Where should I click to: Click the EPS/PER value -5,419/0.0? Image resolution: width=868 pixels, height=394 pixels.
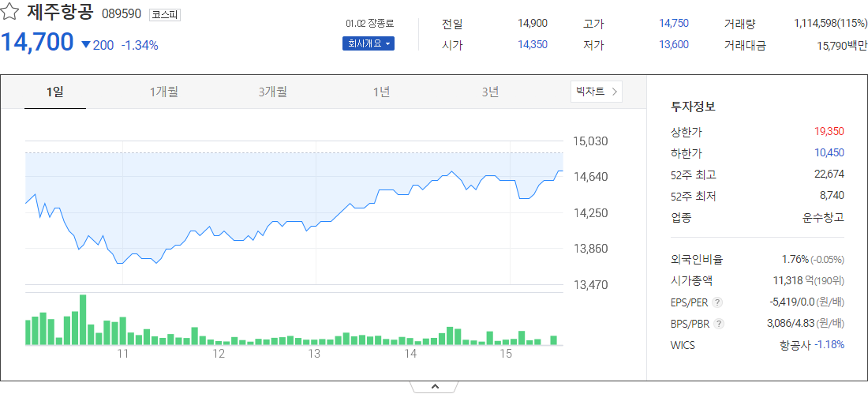[x=794, y=302]
